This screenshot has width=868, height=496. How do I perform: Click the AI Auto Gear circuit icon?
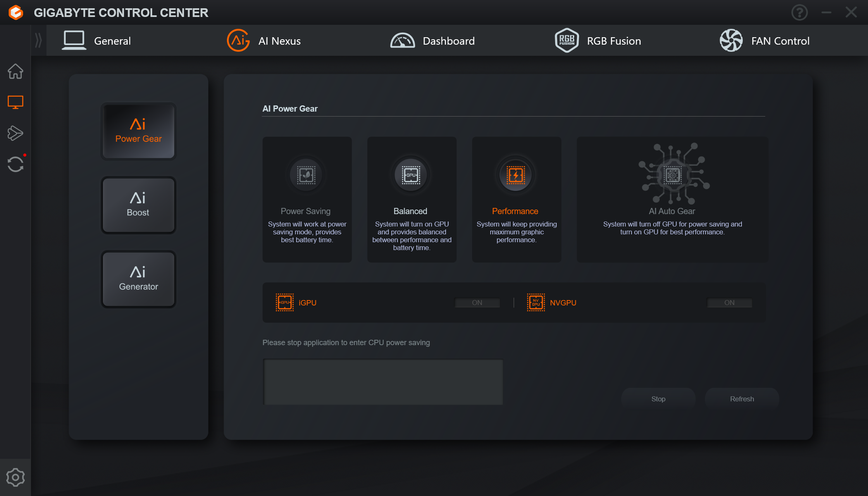pyautogui.click(x=673, y=174)
